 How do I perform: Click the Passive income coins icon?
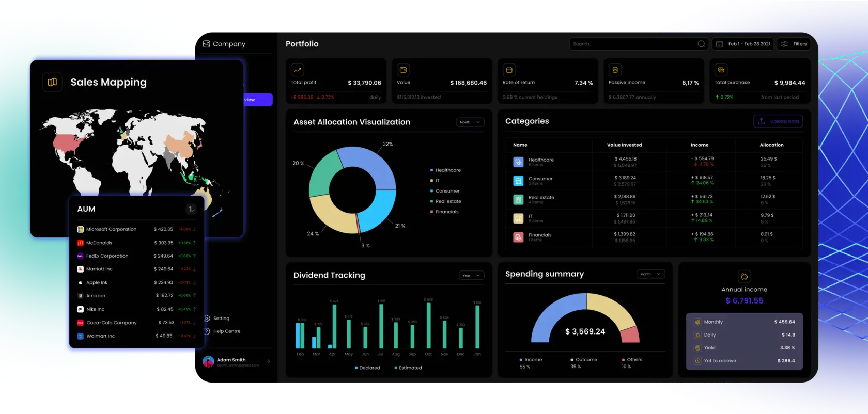click(615, 70)
